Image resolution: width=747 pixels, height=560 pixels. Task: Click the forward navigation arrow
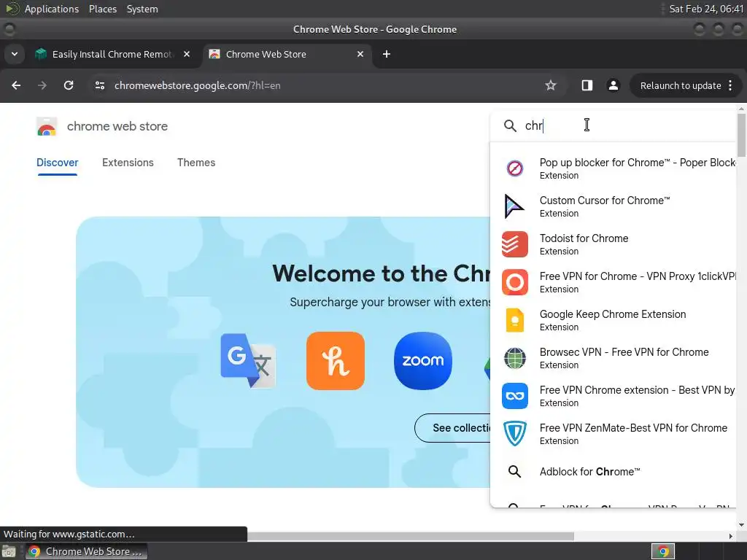point(42,85)
